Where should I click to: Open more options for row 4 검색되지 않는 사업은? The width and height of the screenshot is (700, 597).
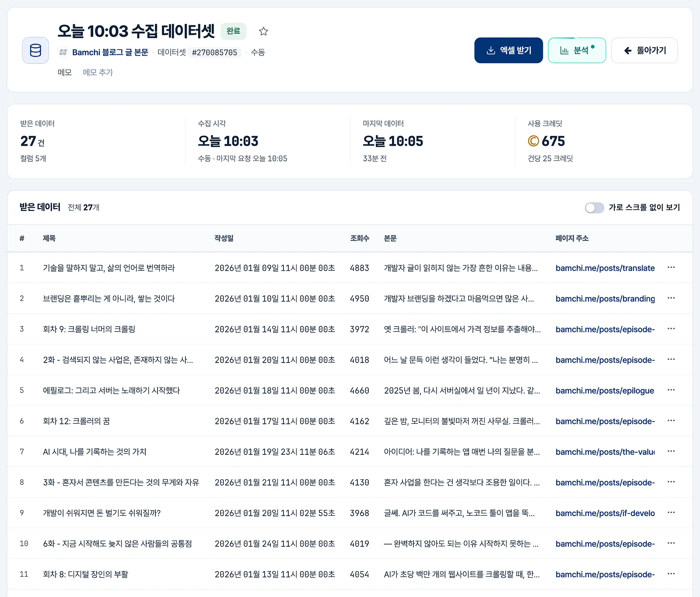(x=671, y=359)
